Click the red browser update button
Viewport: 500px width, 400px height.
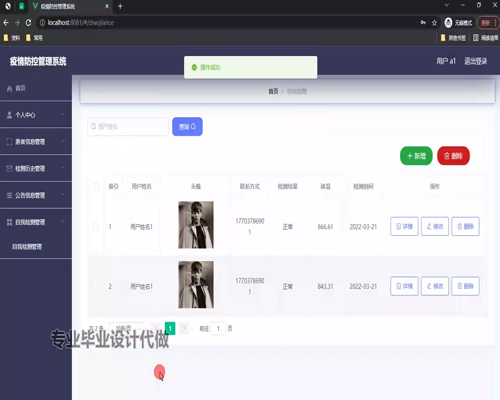[x=488, y=23]
